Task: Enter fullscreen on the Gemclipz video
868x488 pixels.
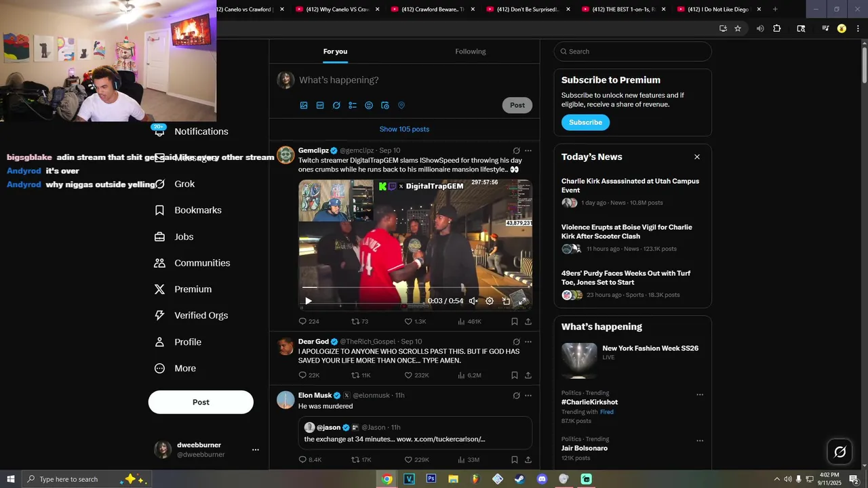Action: [522, 301]
